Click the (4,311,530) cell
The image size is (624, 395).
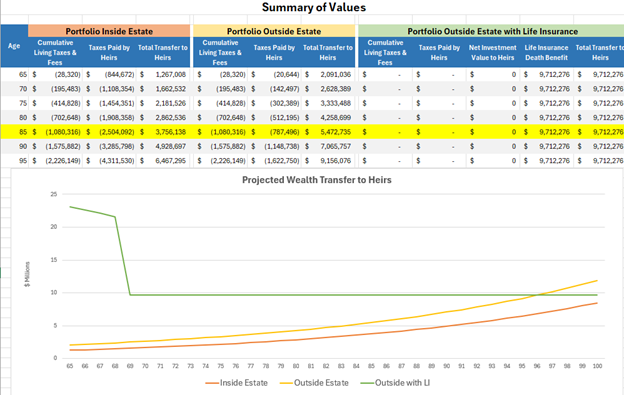109,161
